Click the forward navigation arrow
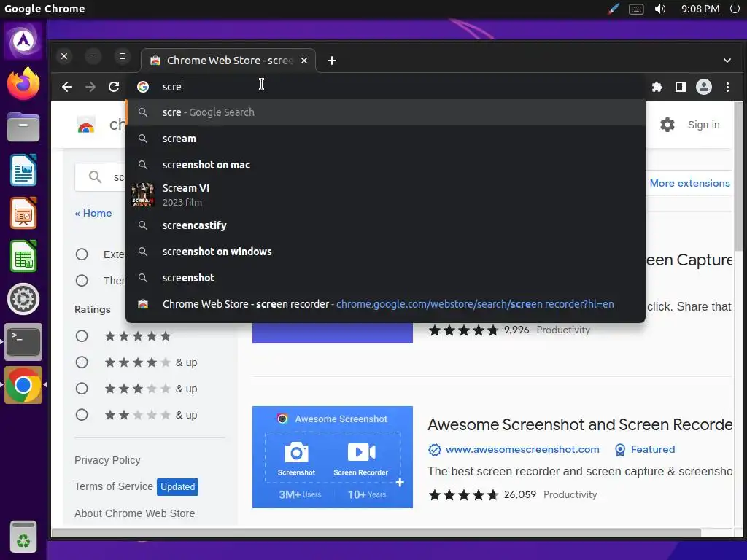Image resolution: width=747 pixels, height=560 pixels. [90, 87]
